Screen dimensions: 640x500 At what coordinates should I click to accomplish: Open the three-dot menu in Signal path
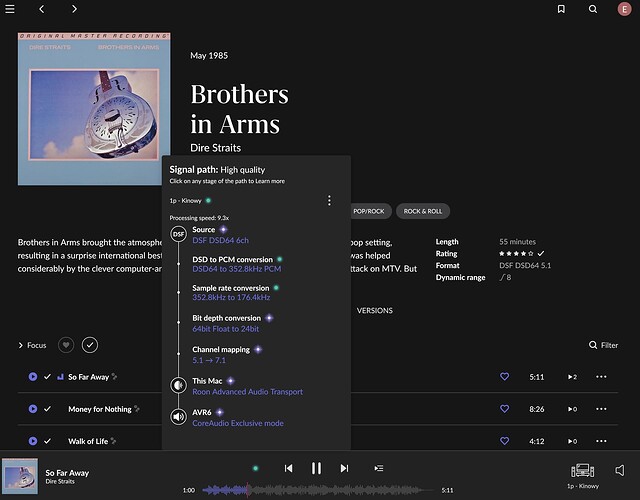[329, 200]
